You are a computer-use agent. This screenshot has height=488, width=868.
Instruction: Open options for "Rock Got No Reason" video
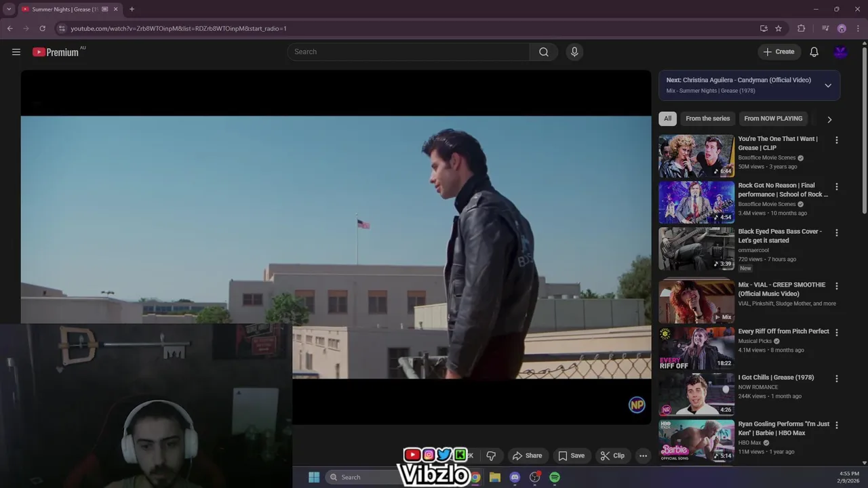(836, 186)
